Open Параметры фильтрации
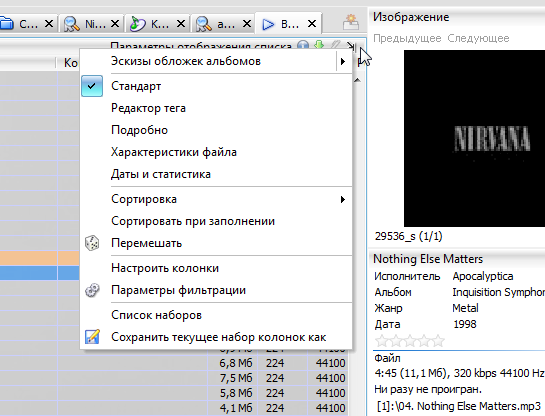 (x=216, y=290)
